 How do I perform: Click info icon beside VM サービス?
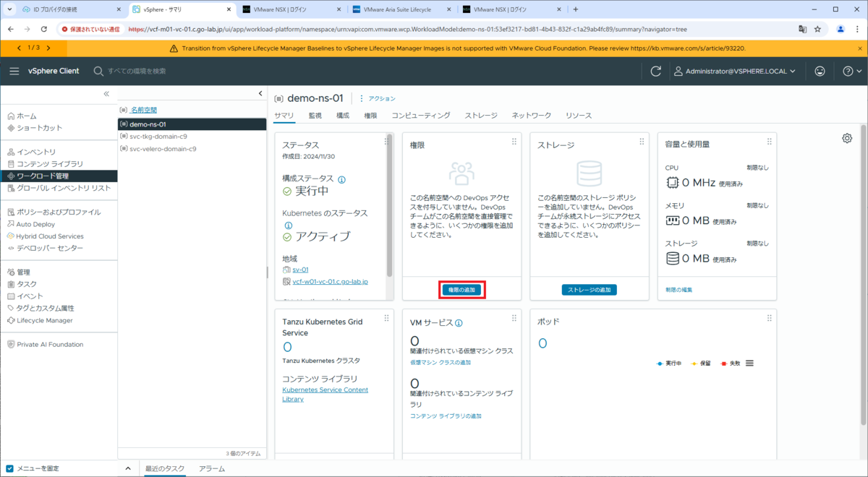click(459, 323)
